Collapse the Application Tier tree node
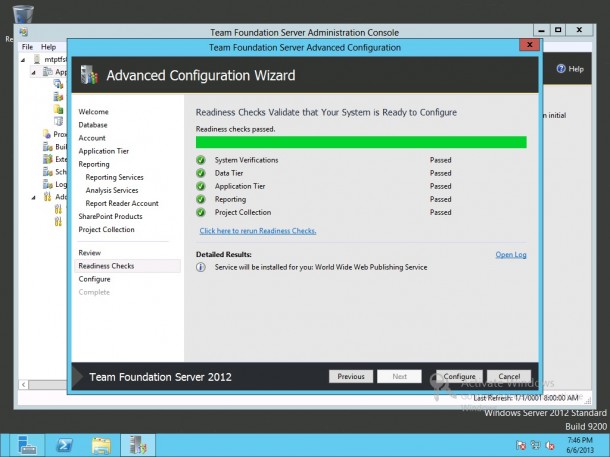The width and height of the screenshot is (610, 457). pyautogui.click(x=33, y=72)
